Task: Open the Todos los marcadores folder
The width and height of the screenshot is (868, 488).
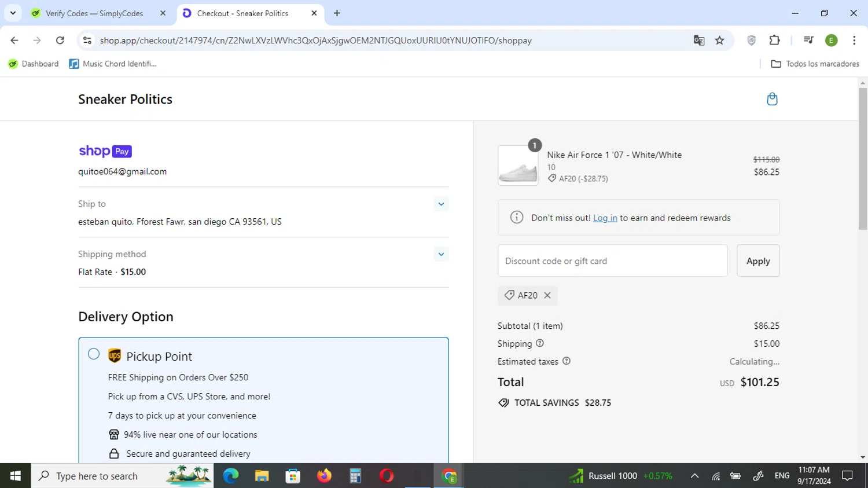Action: click(815, 64)
